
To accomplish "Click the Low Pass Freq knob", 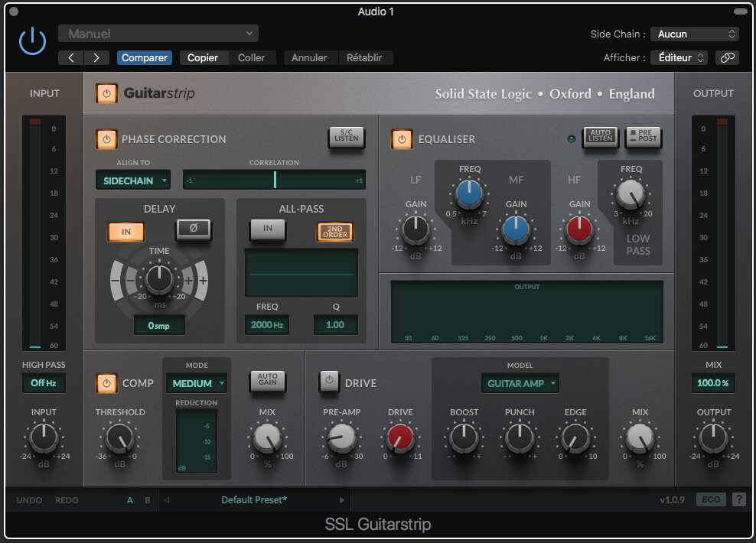I will (631, 193).
